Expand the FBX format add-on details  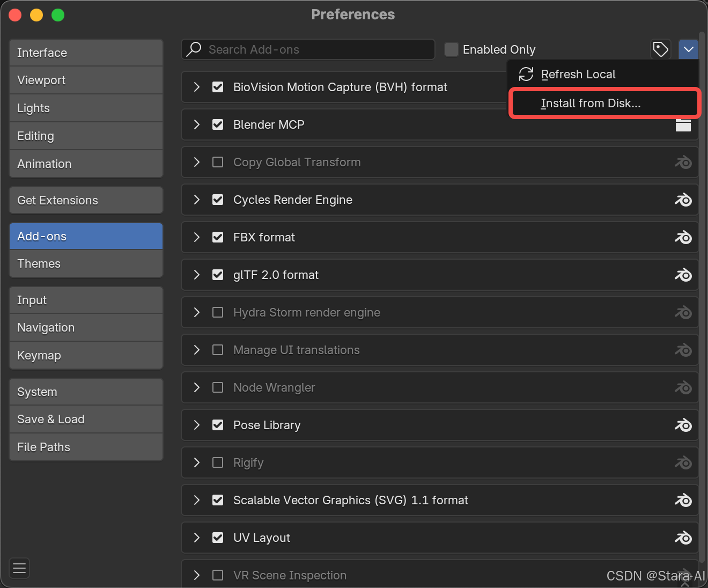[x=197, y=237]
